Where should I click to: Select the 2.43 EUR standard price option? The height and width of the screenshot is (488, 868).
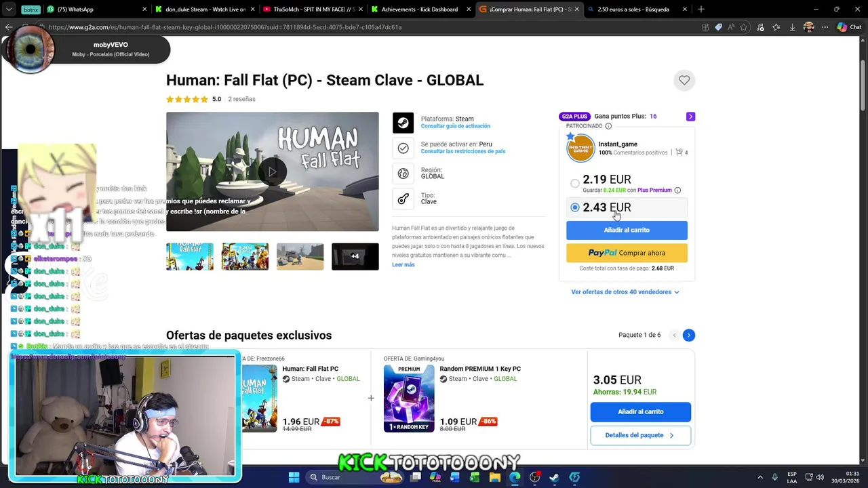[575, 207]
